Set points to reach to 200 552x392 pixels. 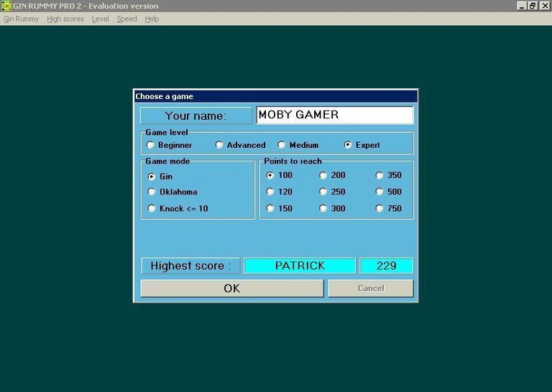323,175
